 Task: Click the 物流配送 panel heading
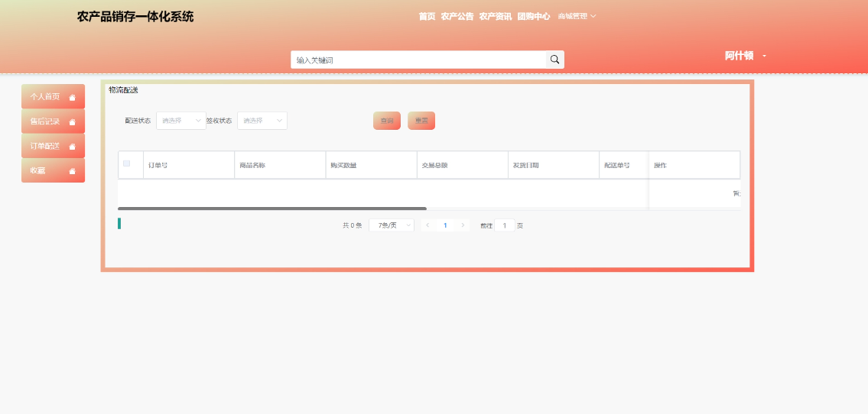click(x=123, y=89)
